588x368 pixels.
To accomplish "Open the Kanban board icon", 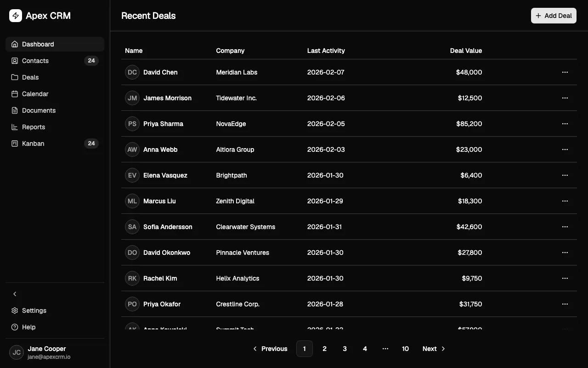I will (15, 144).
